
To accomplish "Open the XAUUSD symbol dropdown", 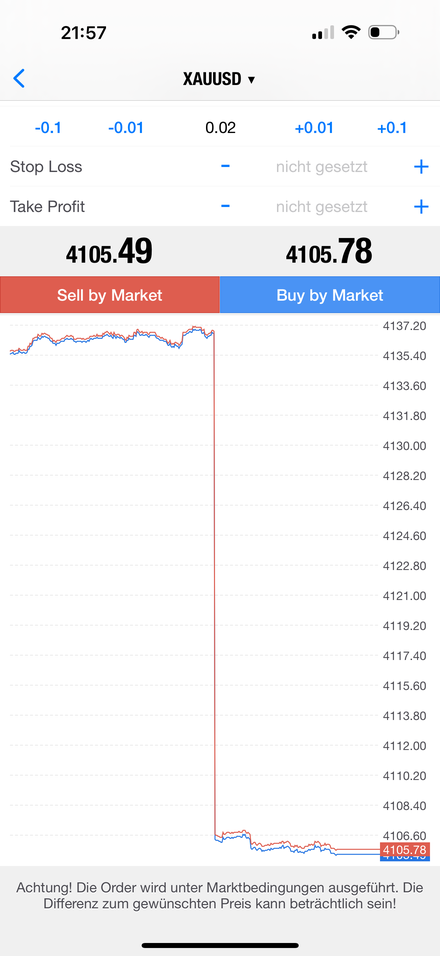I will click(x=219, y=79).
